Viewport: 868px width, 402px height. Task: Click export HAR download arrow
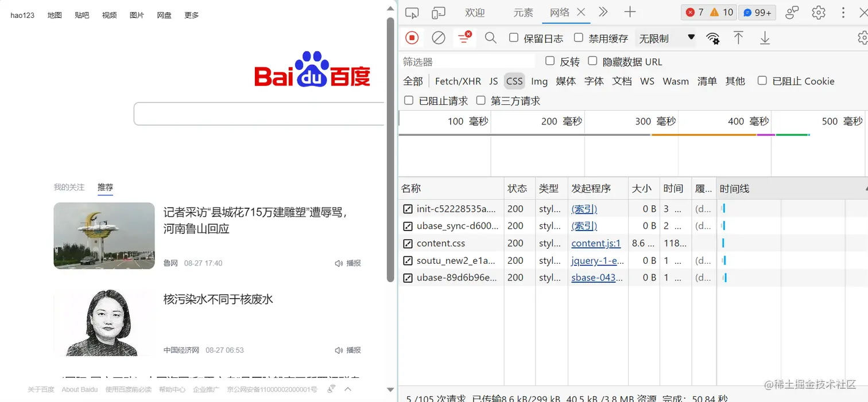765,38
